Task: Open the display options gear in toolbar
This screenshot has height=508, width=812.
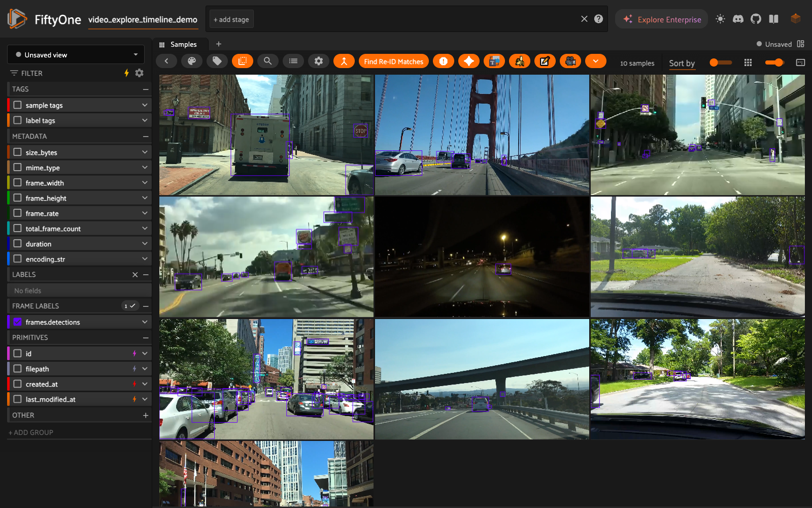Action: tap(319, 61)
